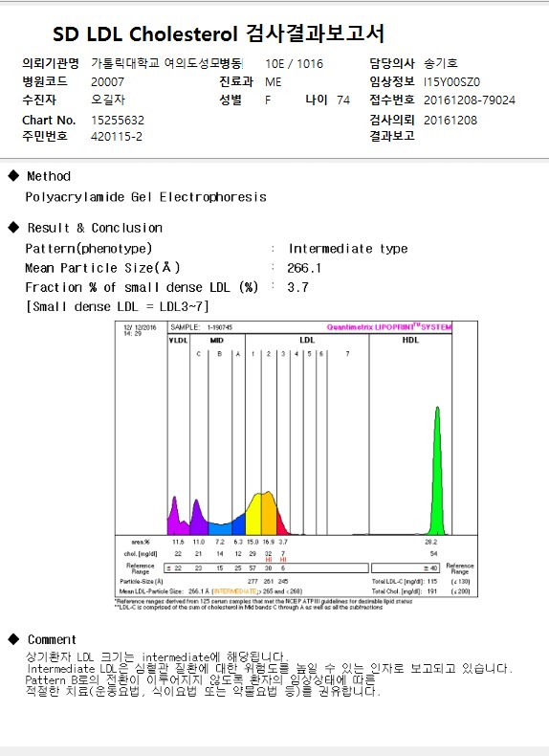Click the SD LDL Cholesterol report title
This screenshot has width=549, height=756.
click(x=218, y=33)
